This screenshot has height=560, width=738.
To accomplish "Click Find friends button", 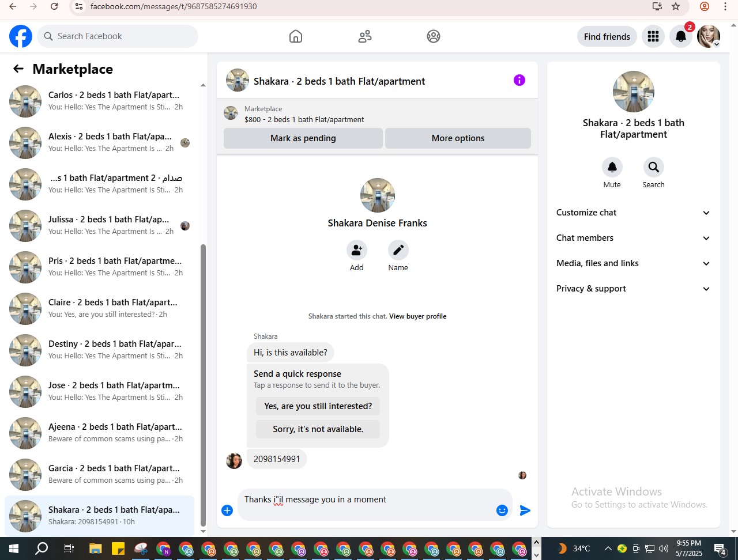I will click(607, 36).
